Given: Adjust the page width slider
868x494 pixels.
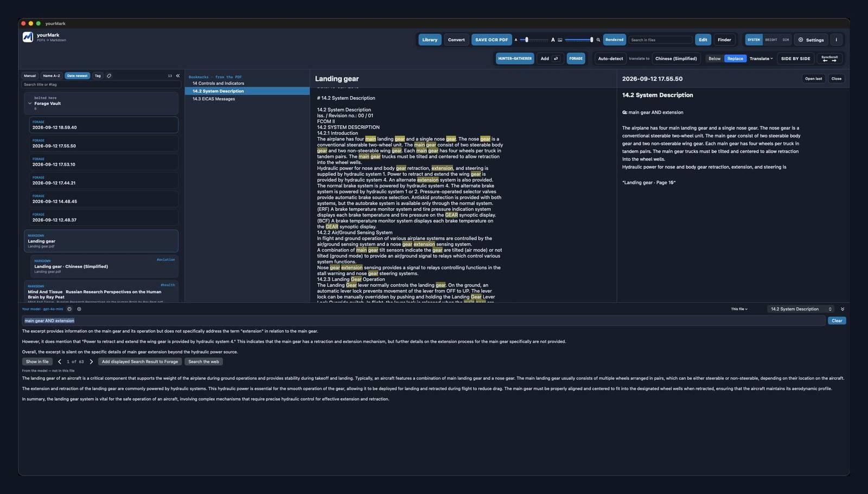Looking at the screenshot, I should click(579, 40).
